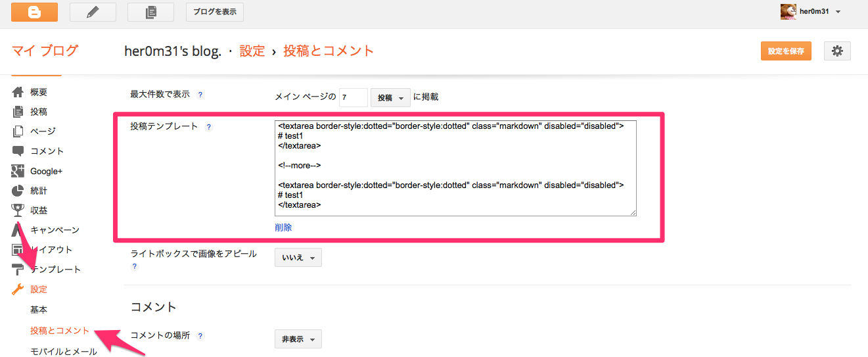868x357 pixels.
Task: Click the ブログを表示 button
Action: point(215,12)
